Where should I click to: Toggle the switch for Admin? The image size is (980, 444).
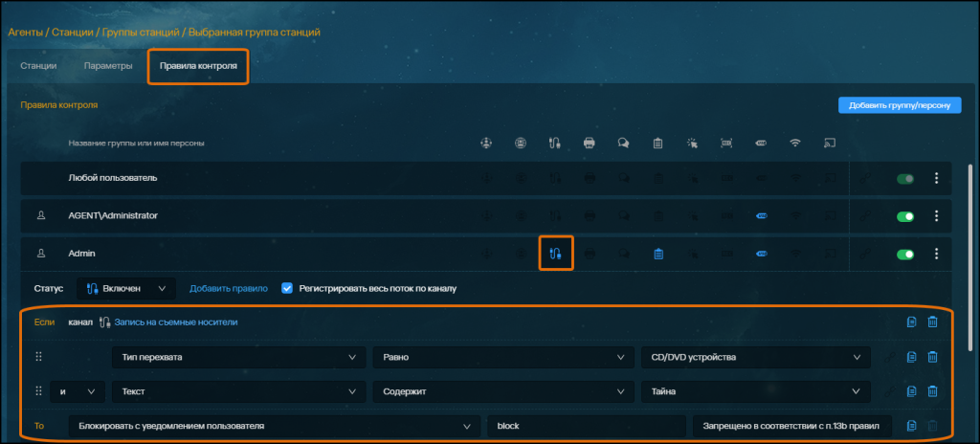click(x=905, y=254)
